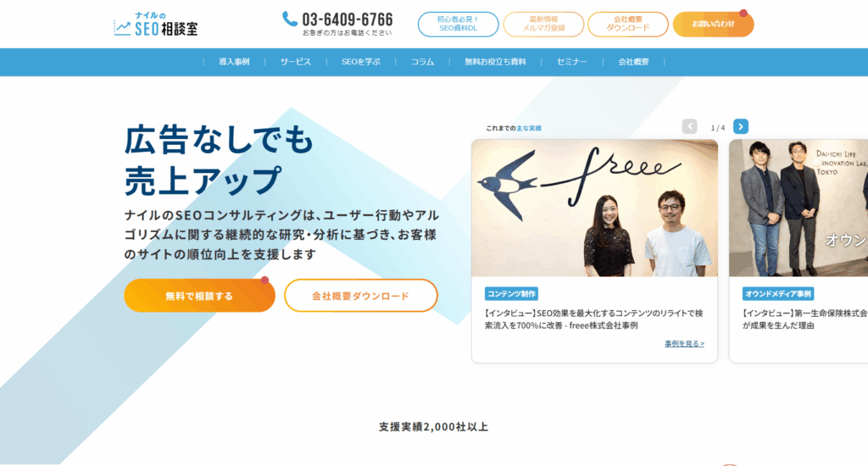Click the freee swallow bird logo image

[509, 183]
